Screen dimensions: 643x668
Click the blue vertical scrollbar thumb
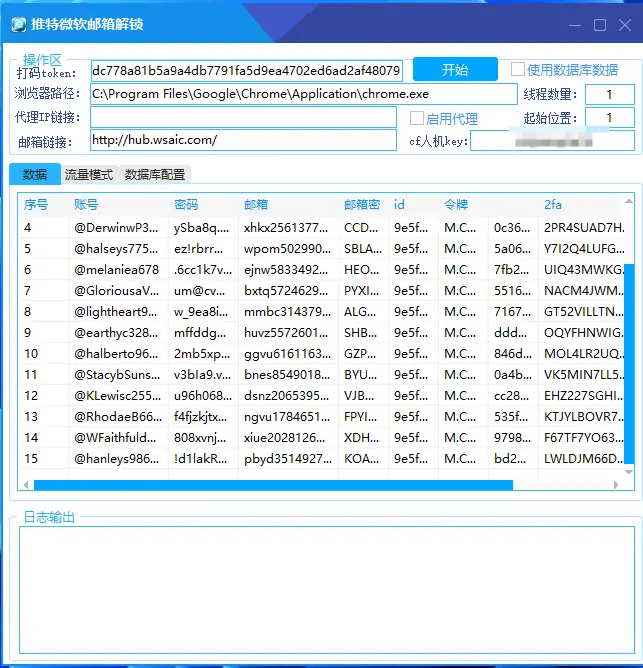point(629,364)
